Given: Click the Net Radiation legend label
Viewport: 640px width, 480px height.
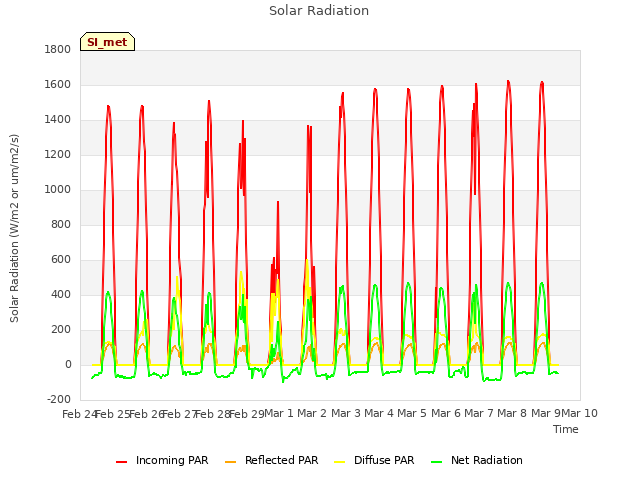Looking at the screenshot, I should [x=487, y=460].
